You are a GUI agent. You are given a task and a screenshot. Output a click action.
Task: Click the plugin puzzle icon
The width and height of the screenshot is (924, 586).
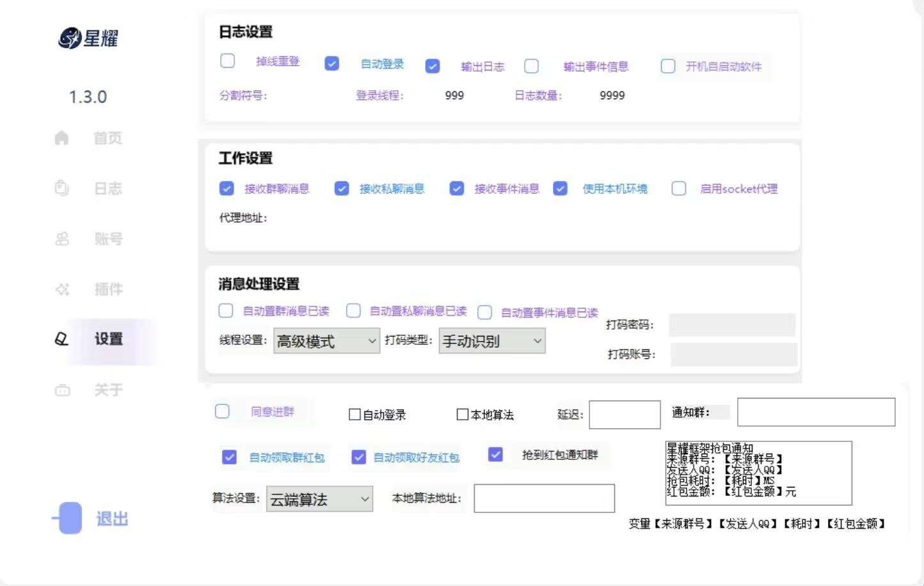pos(62,289)
